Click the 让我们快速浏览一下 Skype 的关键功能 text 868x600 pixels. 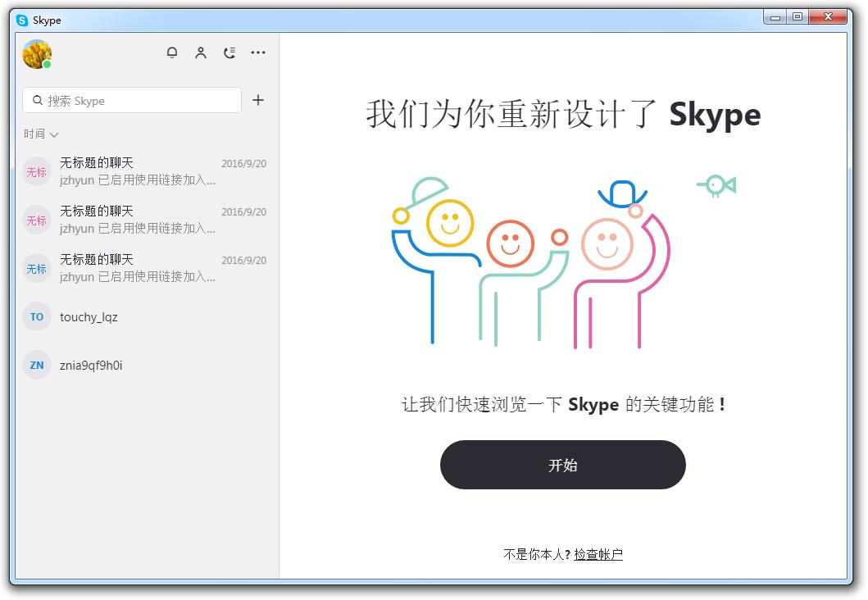(563, 405)
